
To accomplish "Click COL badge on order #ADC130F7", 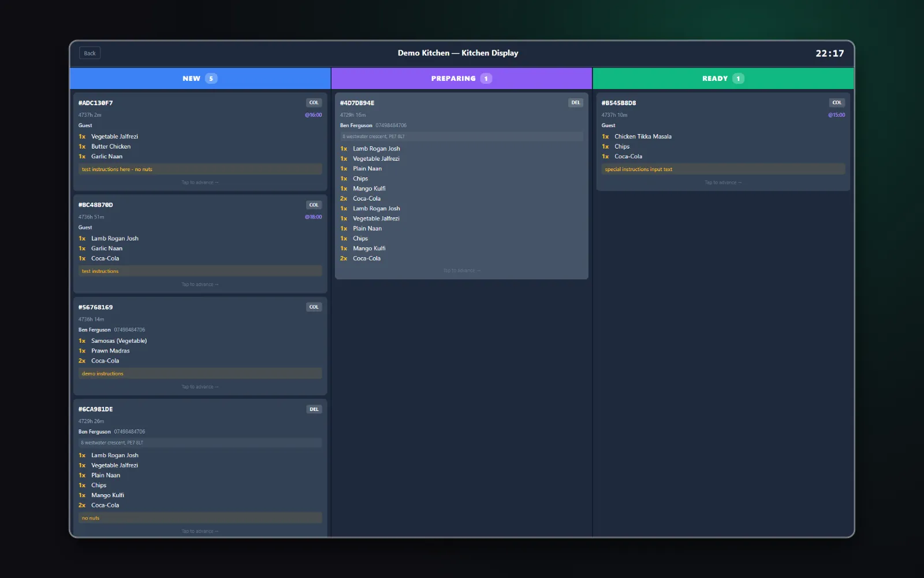I will pos(314,103).
